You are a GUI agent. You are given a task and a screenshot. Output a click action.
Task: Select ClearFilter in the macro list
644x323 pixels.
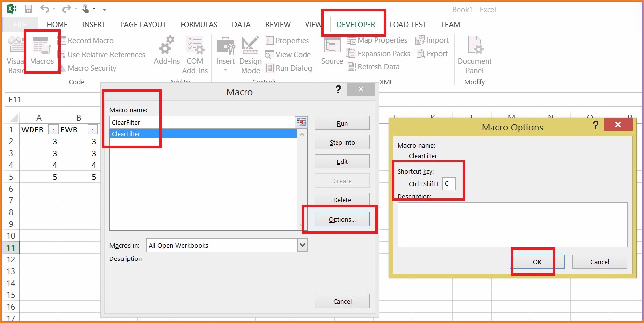[203, 133]
